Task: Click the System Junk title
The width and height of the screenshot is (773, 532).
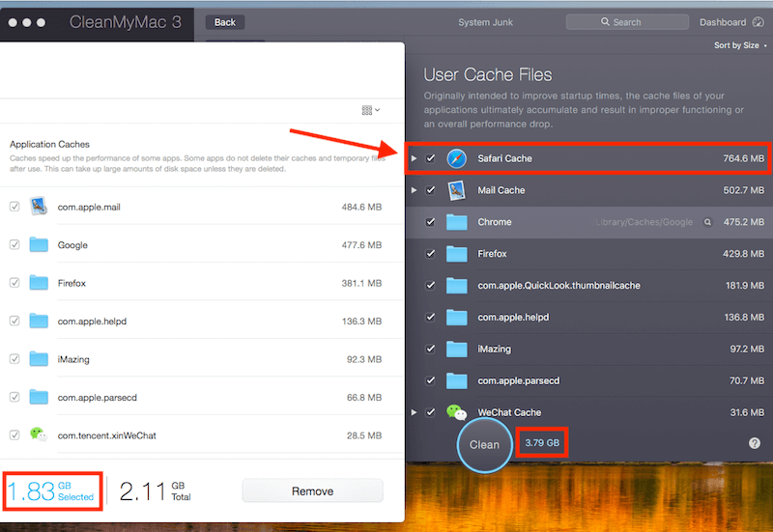Action: (x=486, y=22)
